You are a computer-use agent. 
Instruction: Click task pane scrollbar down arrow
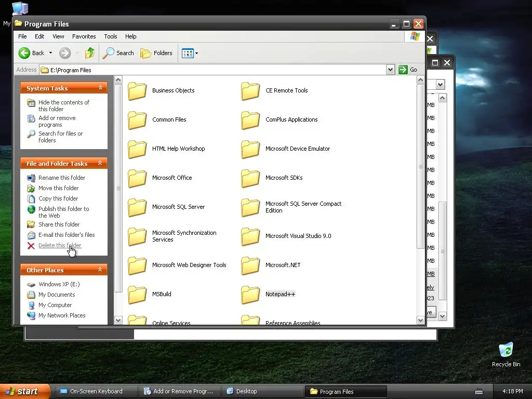click(118, 320)
